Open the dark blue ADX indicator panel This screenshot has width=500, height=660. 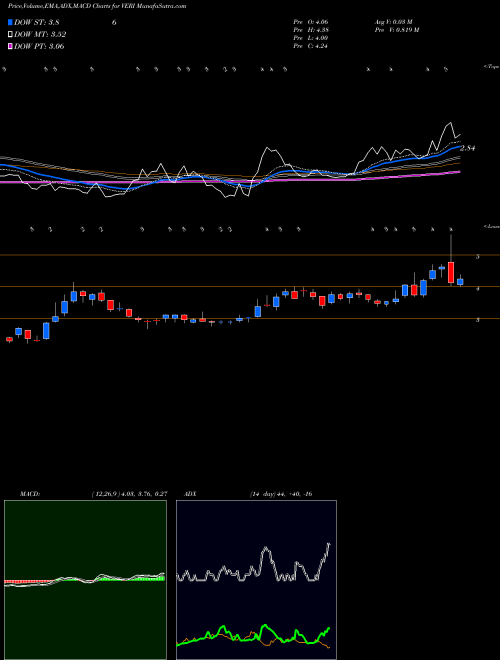point(256,580)
